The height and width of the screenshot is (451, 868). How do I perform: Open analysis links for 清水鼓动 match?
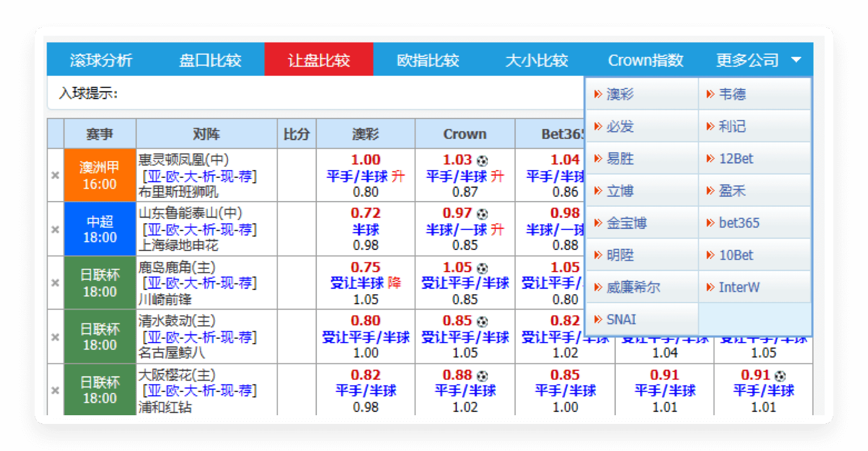tap(200, 337)
